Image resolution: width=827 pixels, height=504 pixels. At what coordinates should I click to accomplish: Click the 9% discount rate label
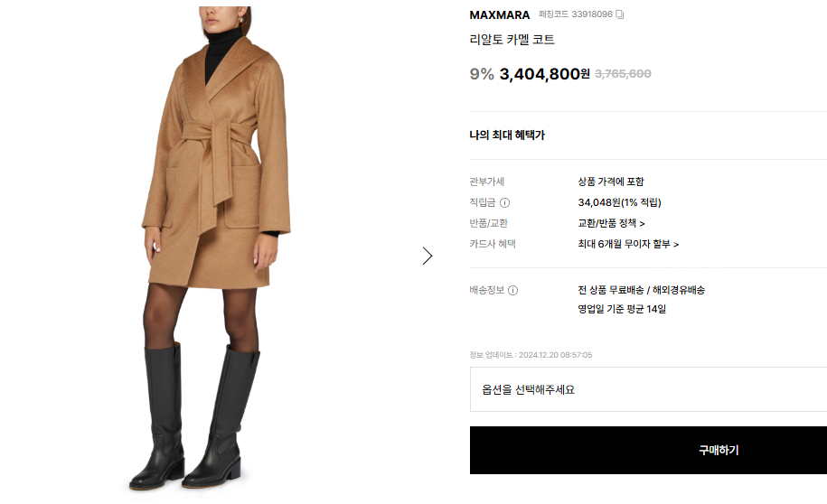tap(482, 74)
